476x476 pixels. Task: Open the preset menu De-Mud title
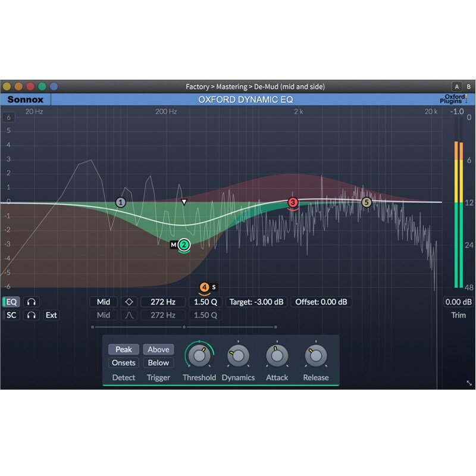point(255,87)
